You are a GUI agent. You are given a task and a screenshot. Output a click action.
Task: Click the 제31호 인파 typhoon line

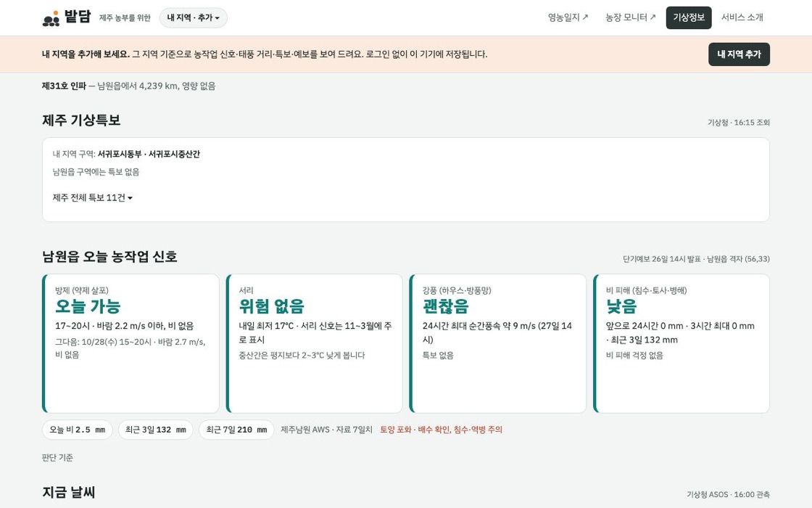pyautogui.click(x=129, y=86)
